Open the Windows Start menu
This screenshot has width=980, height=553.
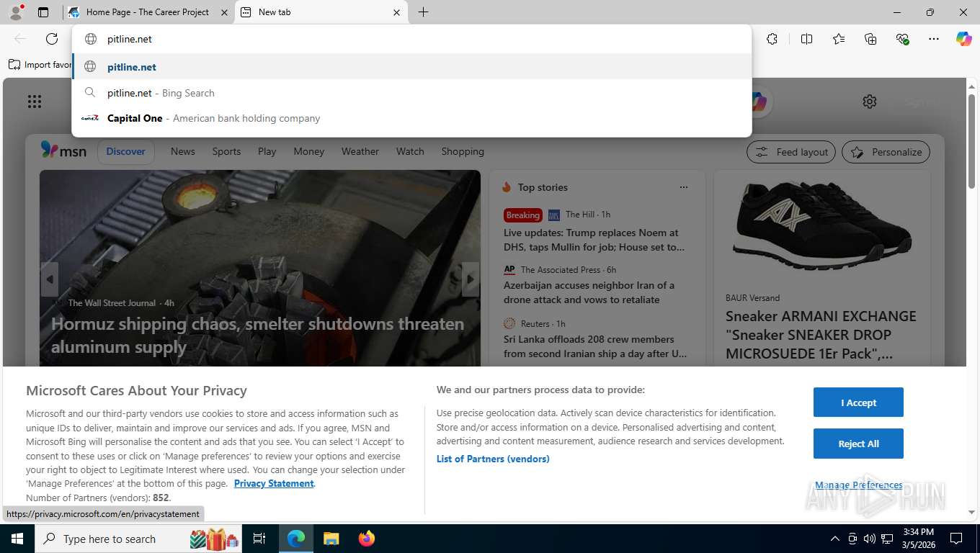click(17, 539)
